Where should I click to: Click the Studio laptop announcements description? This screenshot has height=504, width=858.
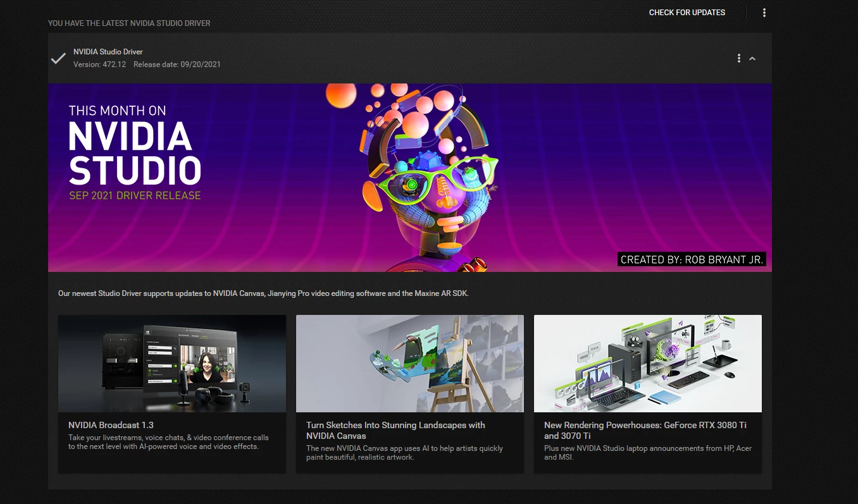coord(648,453)
